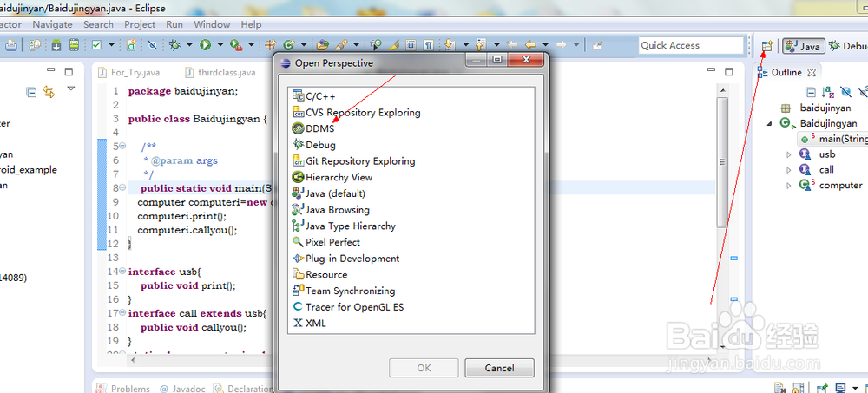
Task: Click the New Java Package icon
Action: click(x=270, y=45)
